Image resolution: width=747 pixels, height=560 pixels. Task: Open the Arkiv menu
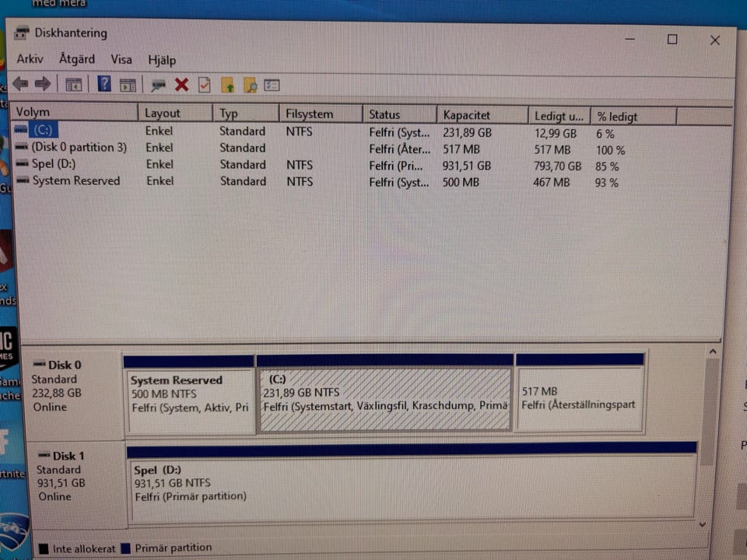tap(30, 59)
